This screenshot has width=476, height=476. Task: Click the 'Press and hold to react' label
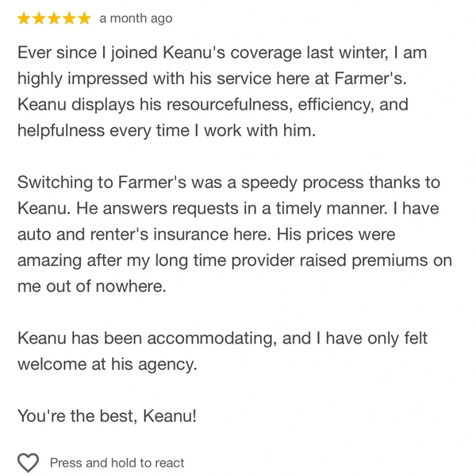117,463
